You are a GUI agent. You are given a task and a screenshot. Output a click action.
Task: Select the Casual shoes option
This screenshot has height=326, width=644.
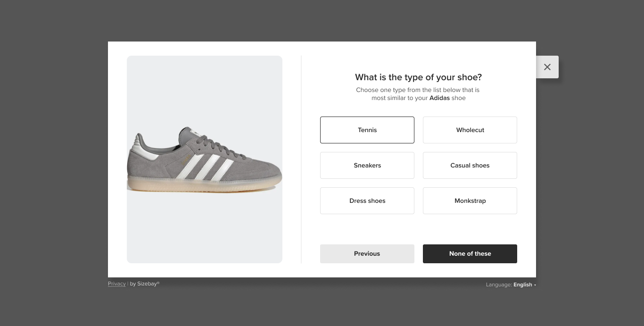[470, 165]
